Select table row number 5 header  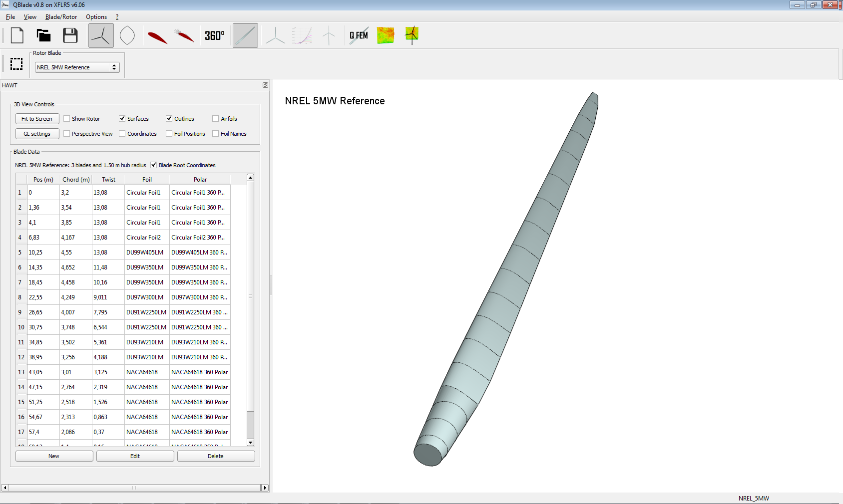pos(21,252)
